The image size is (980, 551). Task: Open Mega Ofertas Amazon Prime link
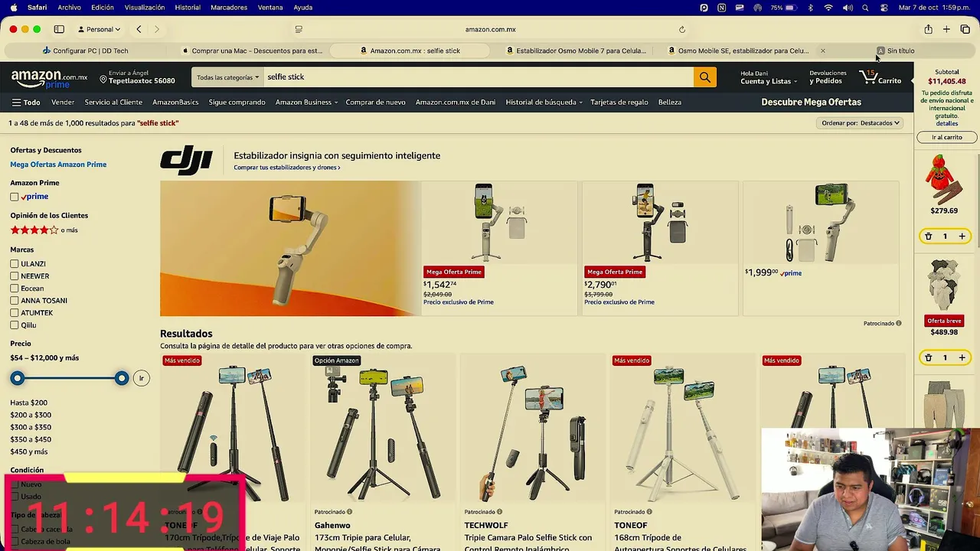(58, 165)
